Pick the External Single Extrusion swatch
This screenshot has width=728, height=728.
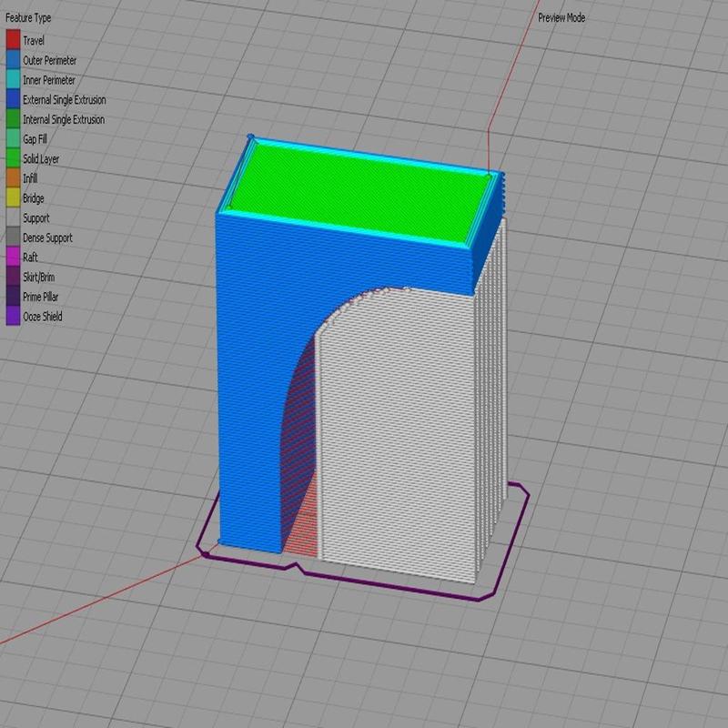[13, 99]
